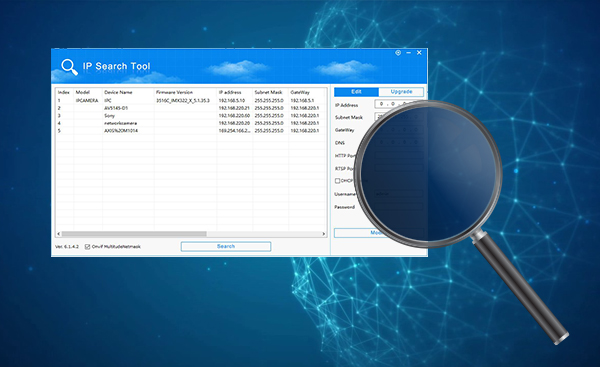Select gateway cell in AXIS%20M1014 row
The image size is (600, 367).
click(x=305, y=130)
